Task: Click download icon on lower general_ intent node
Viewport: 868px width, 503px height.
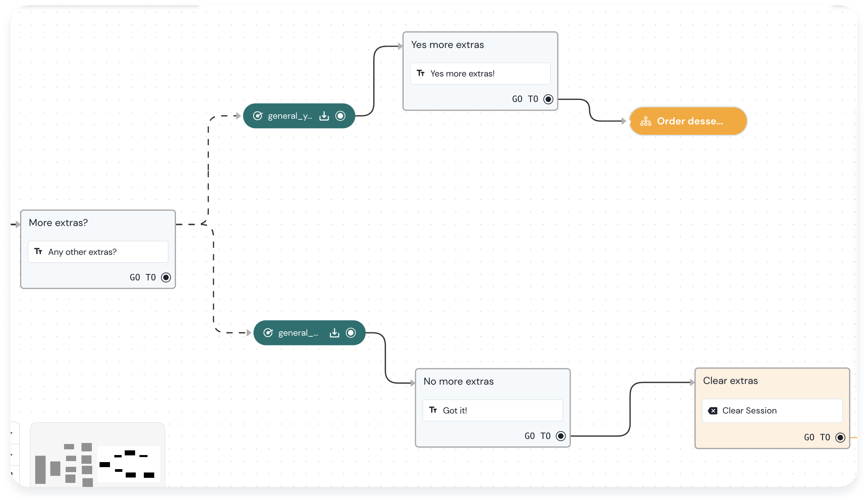Action: tap(334, 333)
